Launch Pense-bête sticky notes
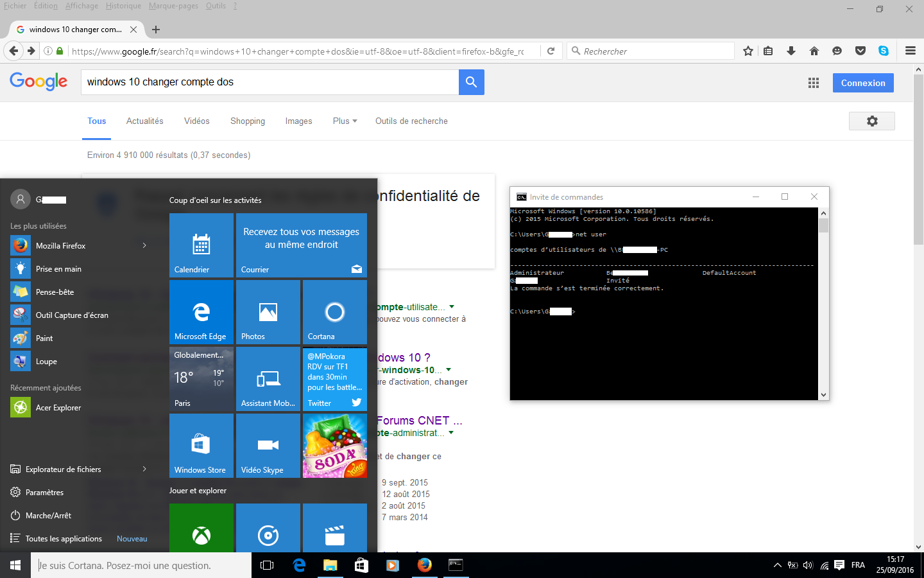This screenshot has width=924, height=578. click(x=80, y=292)
